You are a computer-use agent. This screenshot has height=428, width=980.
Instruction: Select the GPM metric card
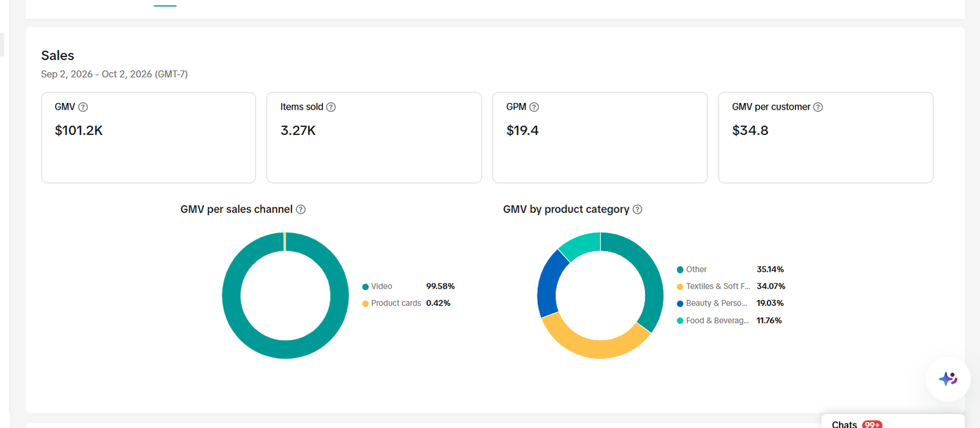click(600, 137)
